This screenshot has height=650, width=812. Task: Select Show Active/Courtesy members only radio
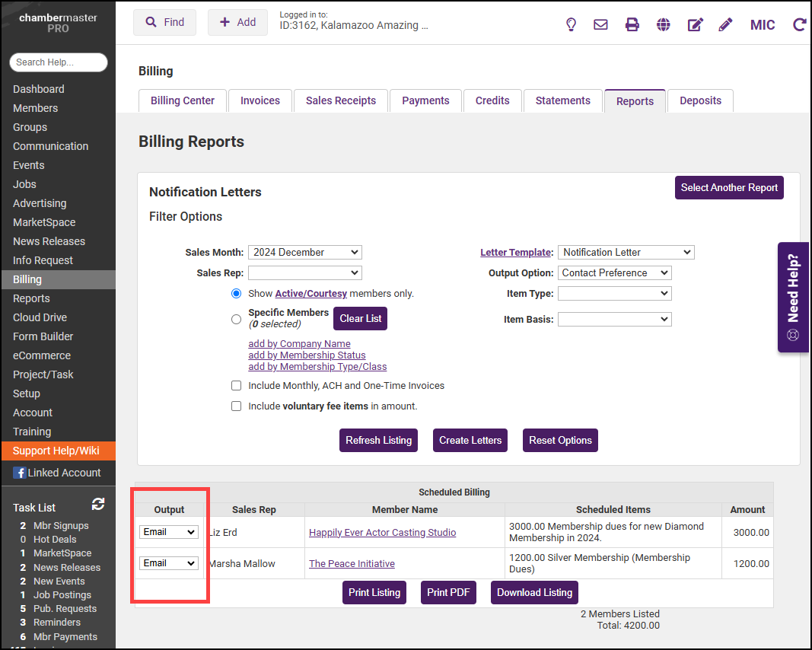point(236,293)
